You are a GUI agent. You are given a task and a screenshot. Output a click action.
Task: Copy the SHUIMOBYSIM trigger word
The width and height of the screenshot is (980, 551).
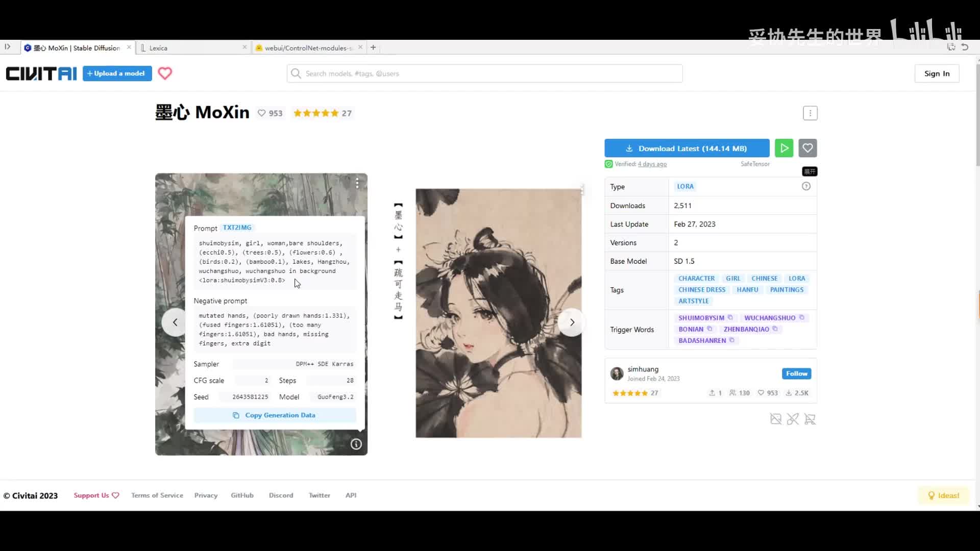(x=730, y=317)
